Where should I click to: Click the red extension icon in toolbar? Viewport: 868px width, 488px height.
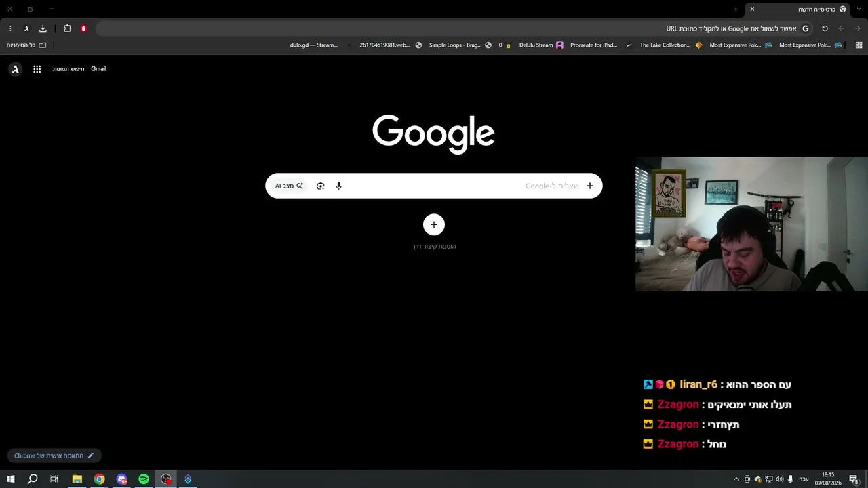(x=83, y=28)
